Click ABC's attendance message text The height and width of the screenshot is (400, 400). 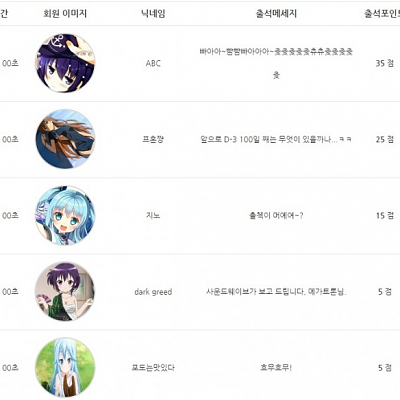click(276, 63)
